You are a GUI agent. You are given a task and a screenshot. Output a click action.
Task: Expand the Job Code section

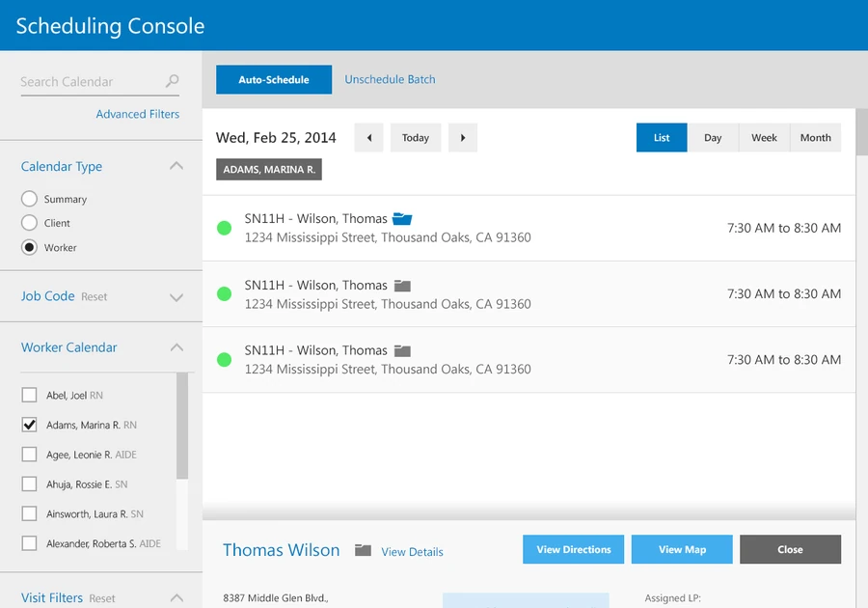click(176, 297)
